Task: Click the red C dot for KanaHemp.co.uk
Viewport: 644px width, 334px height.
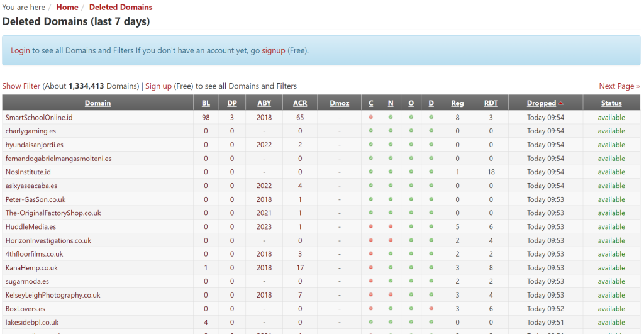Action: tap(370, 267)
